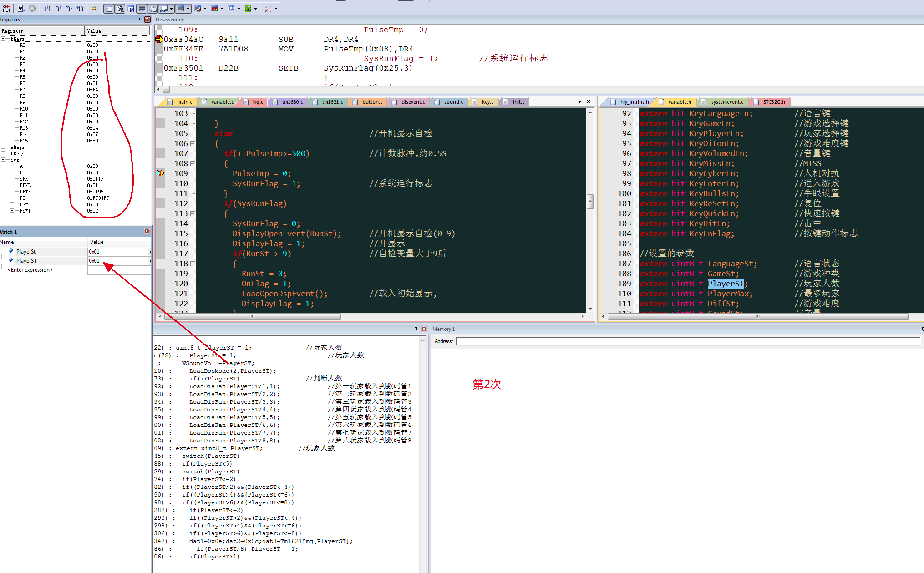Open the systemevent.c tab
The width and height of the screenshot is (924, 573).
click(x=723, y=102)
